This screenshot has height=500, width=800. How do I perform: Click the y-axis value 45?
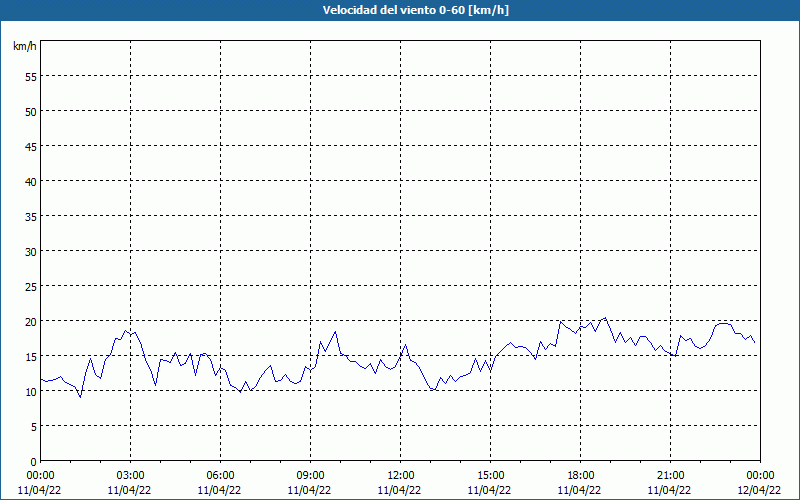(x=31, y=147)
